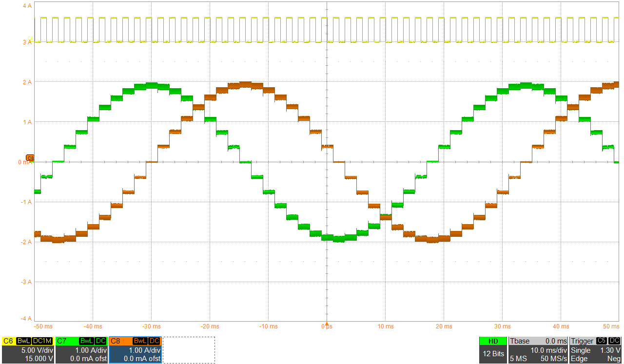The image size is (624, 364).
Task: Click the DC1M coupling badge on C6
Action: click(42, 341)
